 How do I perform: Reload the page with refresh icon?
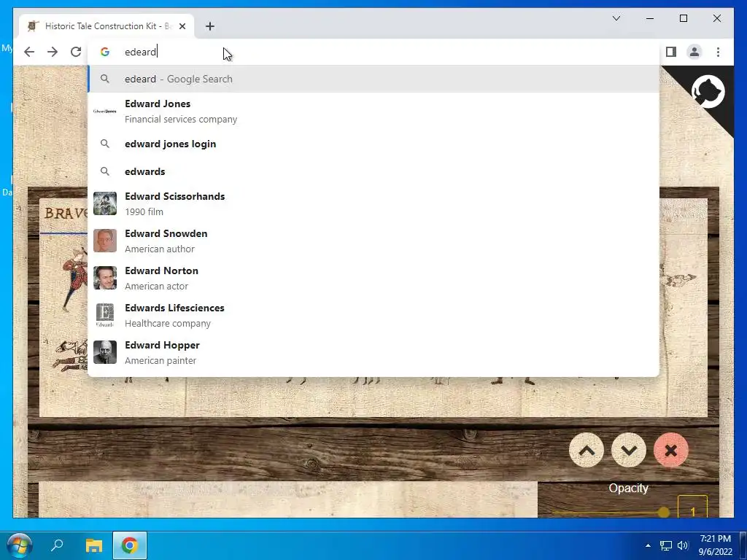(76, 52)
